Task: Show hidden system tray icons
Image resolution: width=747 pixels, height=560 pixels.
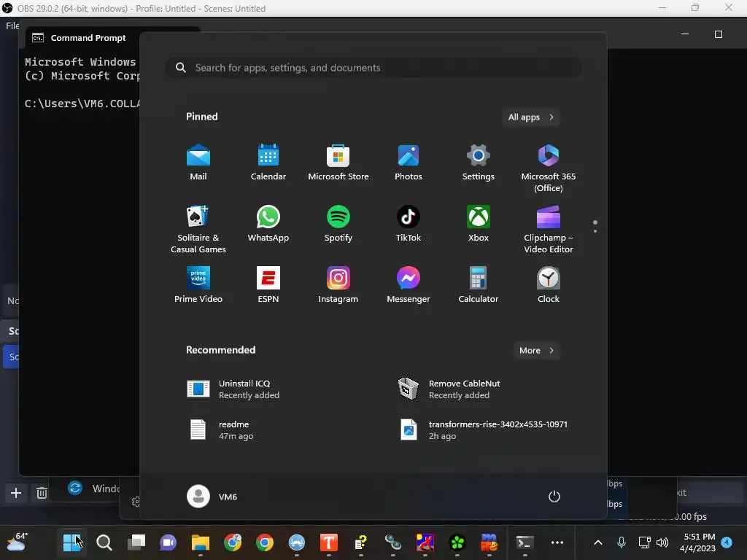Action: [x=598, y=542]
